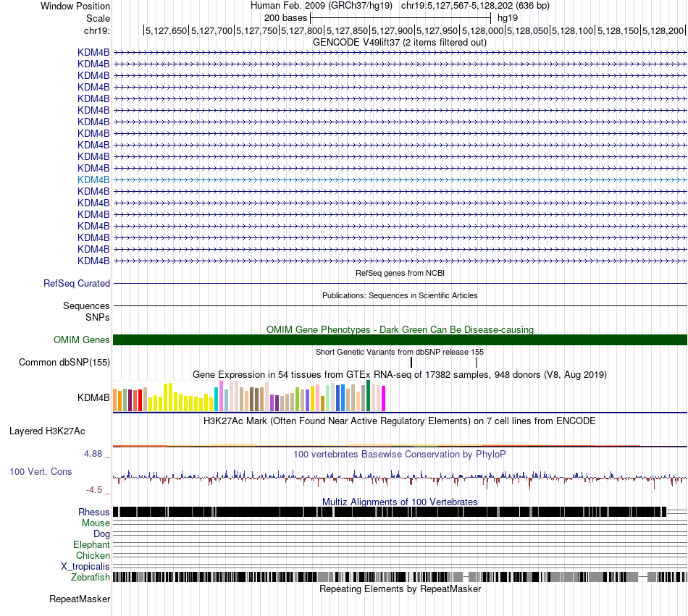The height and width of the screenshot is (616, 688).
Task: Click Human Feb. 2009 (GRCh37/hg19) assembly text
Action: (321, 6)
